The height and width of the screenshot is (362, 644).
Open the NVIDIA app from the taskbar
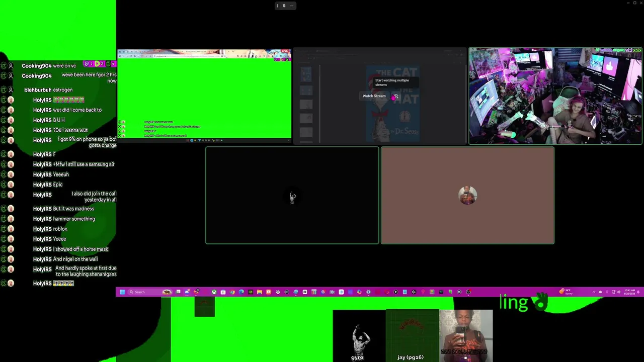click(251, 292)
